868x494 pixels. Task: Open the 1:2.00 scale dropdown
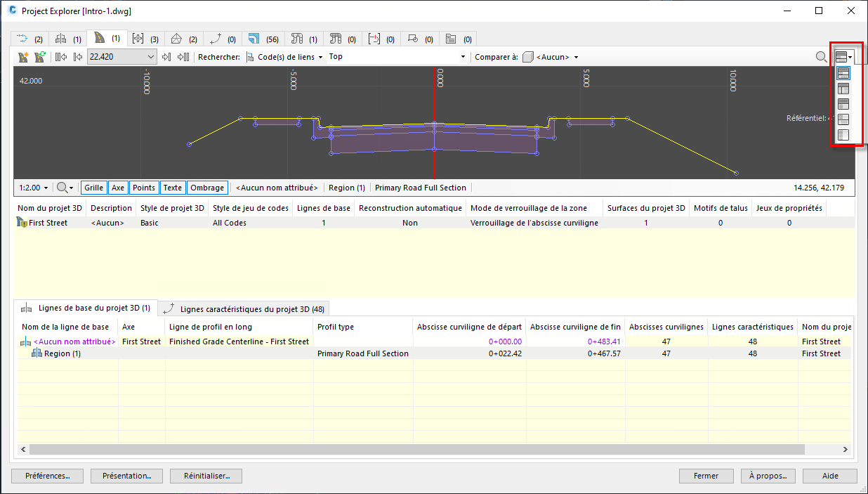[34, 188]
